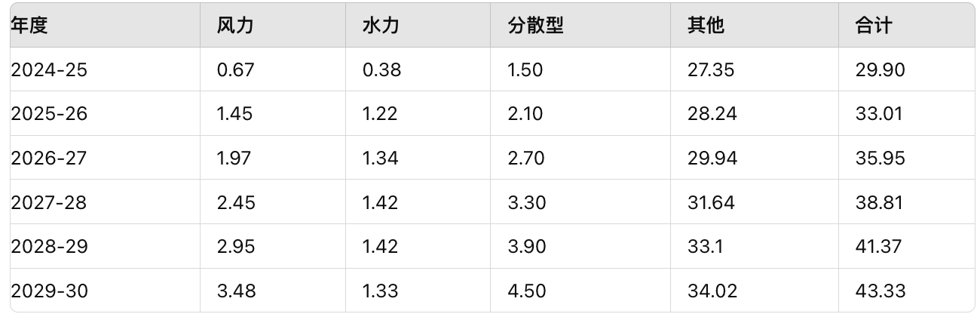Image resolution: width=980 pixels, height=317 pixels.
Task: Select the 其他 value 33.1
Action: point(705,247)
